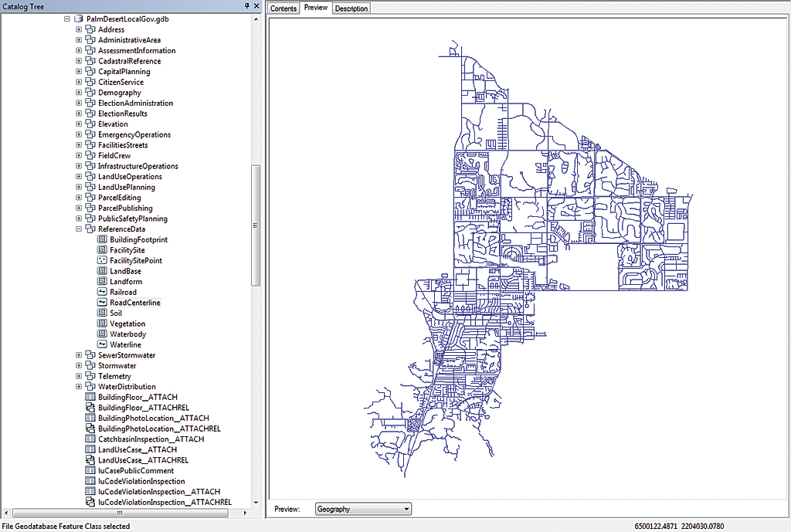Select the LandUsePlanning tree item
Image resolution: width=791 pixels, height=532 pixels.
tap(127, 187)
